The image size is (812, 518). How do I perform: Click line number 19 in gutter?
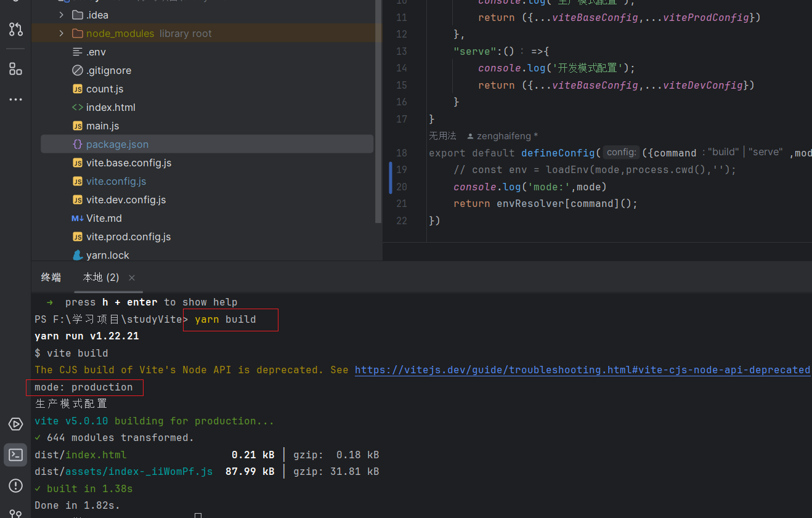[402, 169]
